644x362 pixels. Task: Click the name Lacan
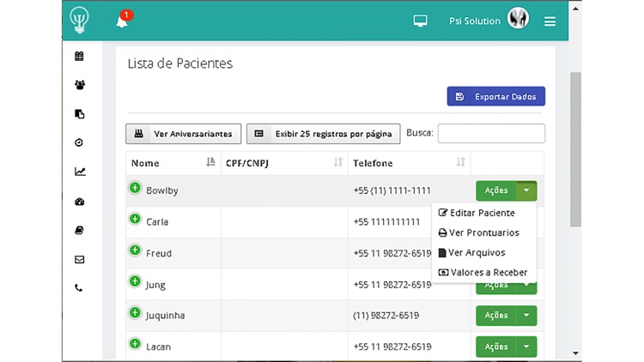click(x=158, y=347)
